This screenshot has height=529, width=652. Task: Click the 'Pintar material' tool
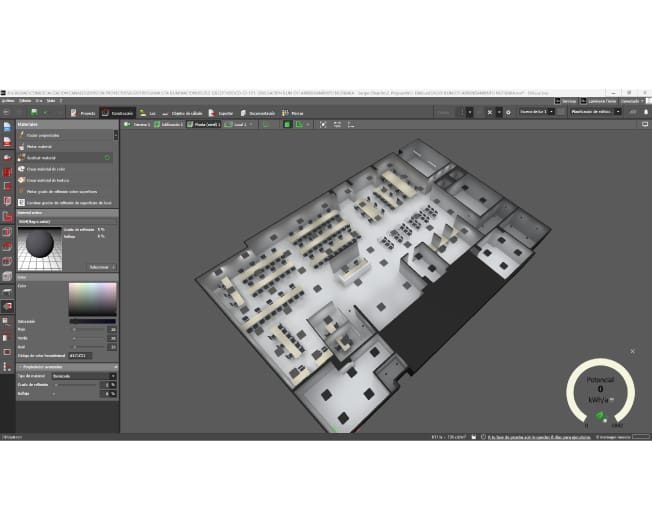click(40, 146)
